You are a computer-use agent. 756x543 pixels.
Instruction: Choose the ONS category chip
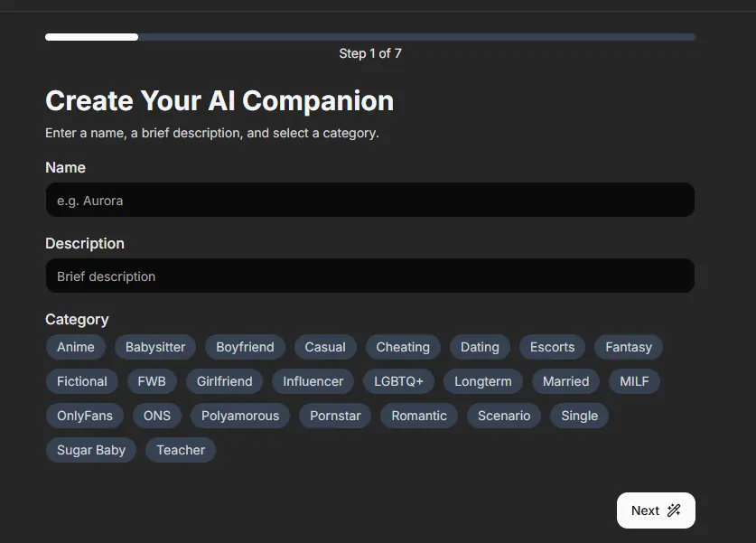[x=157, y=416]
